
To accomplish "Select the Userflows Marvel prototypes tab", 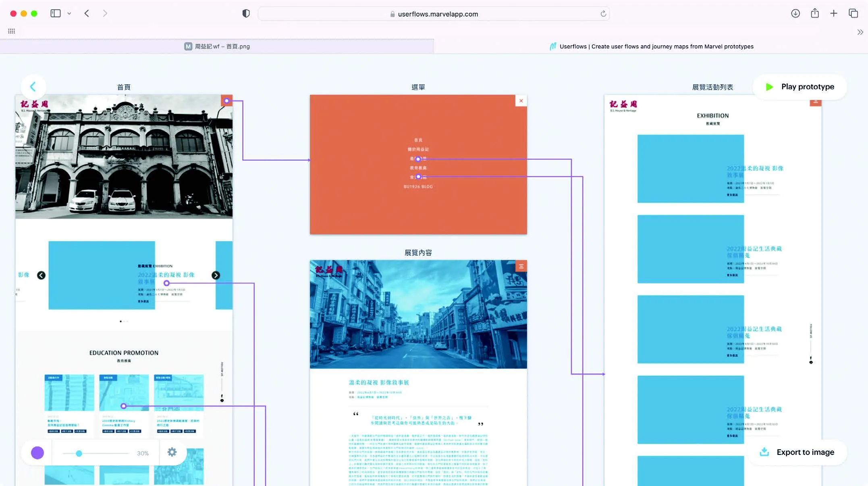I will 651,46.
